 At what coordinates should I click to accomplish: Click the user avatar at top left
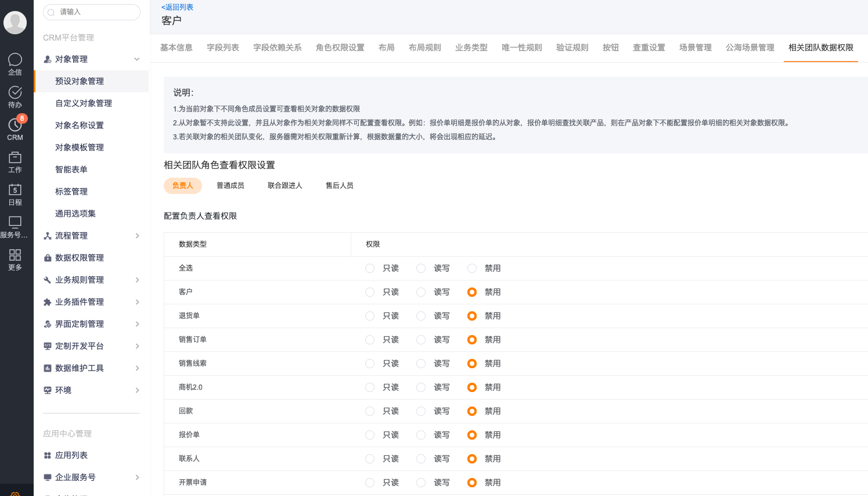coord(15,23)
